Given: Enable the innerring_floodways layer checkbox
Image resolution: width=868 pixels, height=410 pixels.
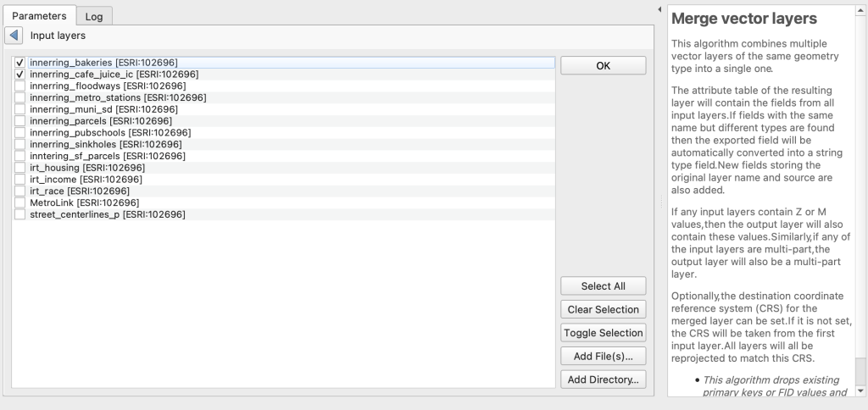Looking at the screenshot, I should click(19, 86).
